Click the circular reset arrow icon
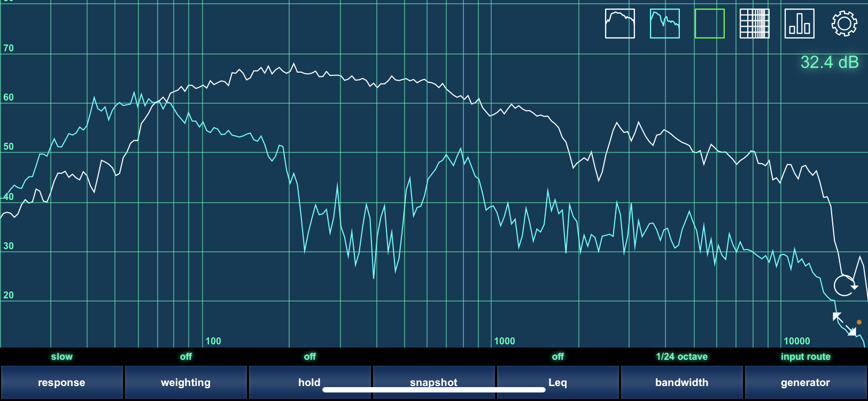868x401 pixels. pyautogui.click(x=844, y=286)
